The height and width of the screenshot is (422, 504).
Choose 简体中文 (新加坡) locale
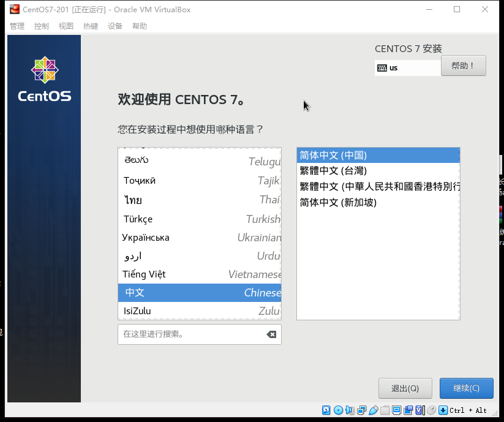(x=378, y=203)
